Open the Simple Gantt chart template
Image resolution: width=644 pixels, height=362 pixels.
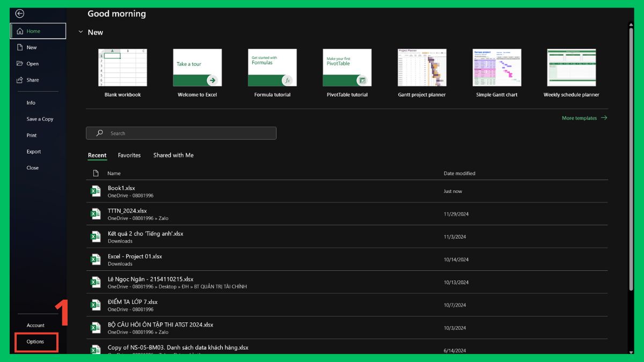click(497, 73)
